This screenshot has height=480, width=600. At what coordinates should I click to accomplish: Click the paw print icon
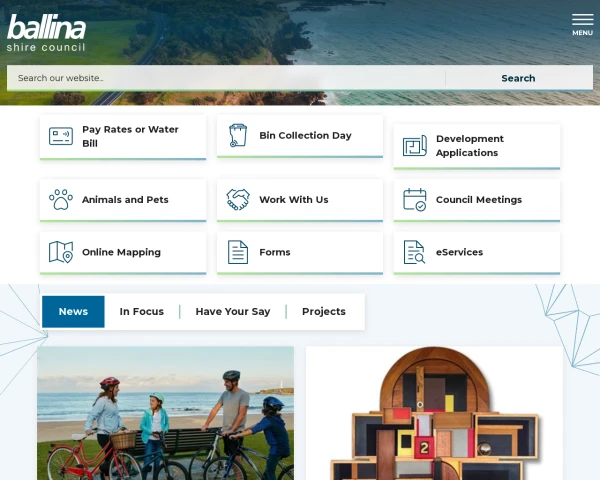61,199
